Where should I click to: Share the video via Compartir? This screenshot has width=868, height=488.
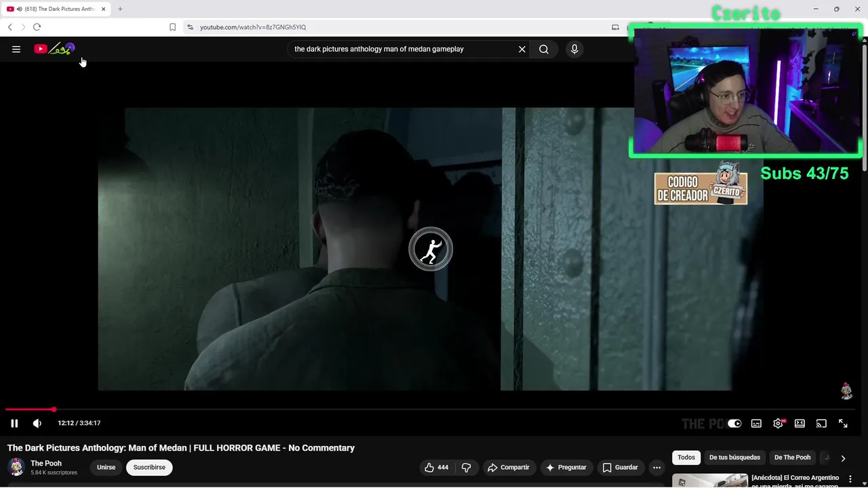coord(509,467)
